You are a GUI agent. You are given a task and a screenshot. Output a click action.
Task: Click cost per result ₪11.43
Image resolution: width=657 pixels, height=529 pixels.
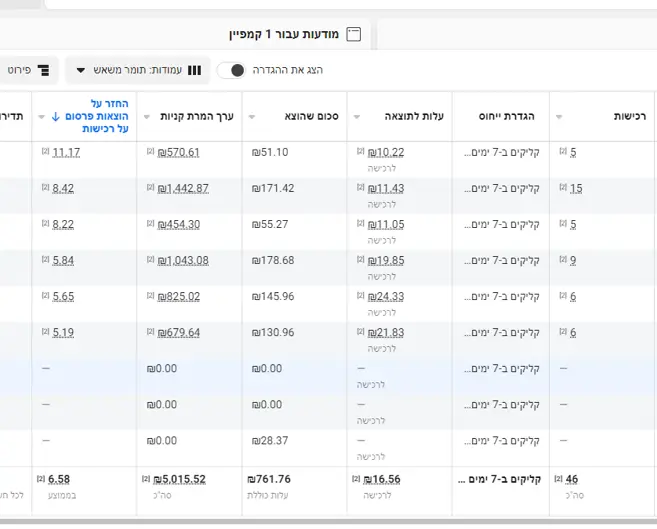[386, 188]
